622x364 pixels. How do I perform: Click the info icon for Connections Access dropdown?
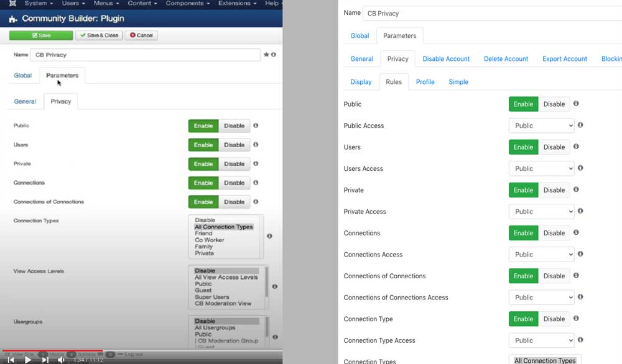pos(580,254)
